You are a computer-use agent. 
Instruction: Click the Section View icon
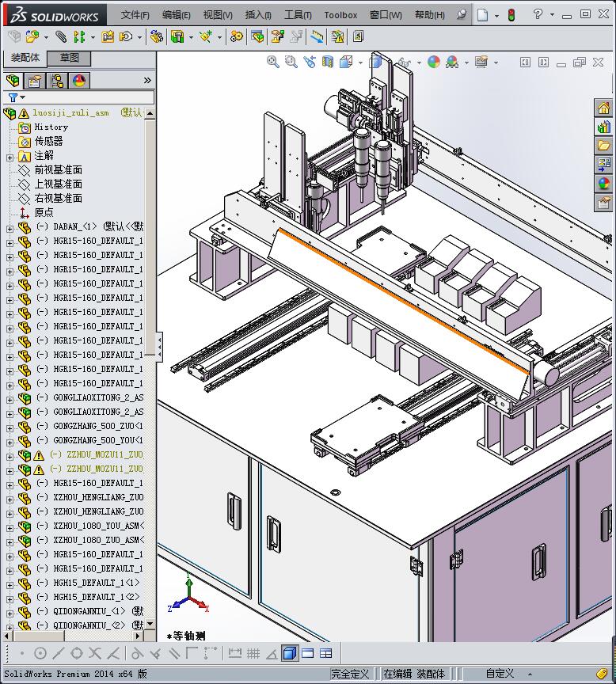click(328, 62)
